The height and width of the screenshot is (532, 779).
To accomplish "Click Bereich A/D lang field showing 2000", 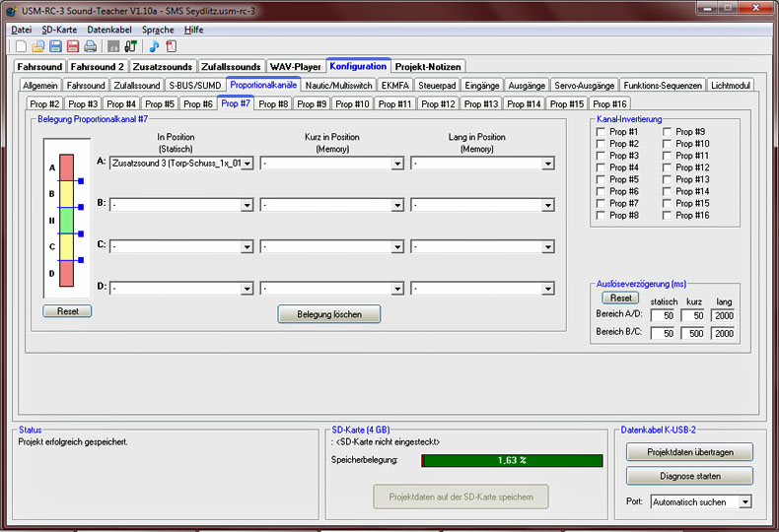I will pyautogui.click(x=723, y=315).
